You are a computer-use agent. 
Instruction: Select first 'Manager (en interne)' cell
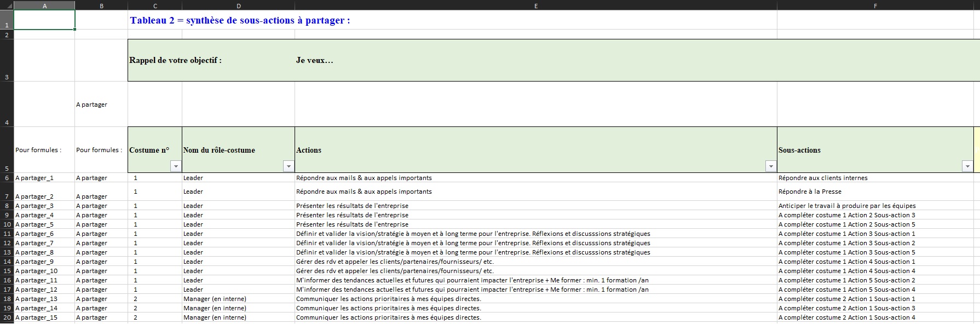click(238, 299)
